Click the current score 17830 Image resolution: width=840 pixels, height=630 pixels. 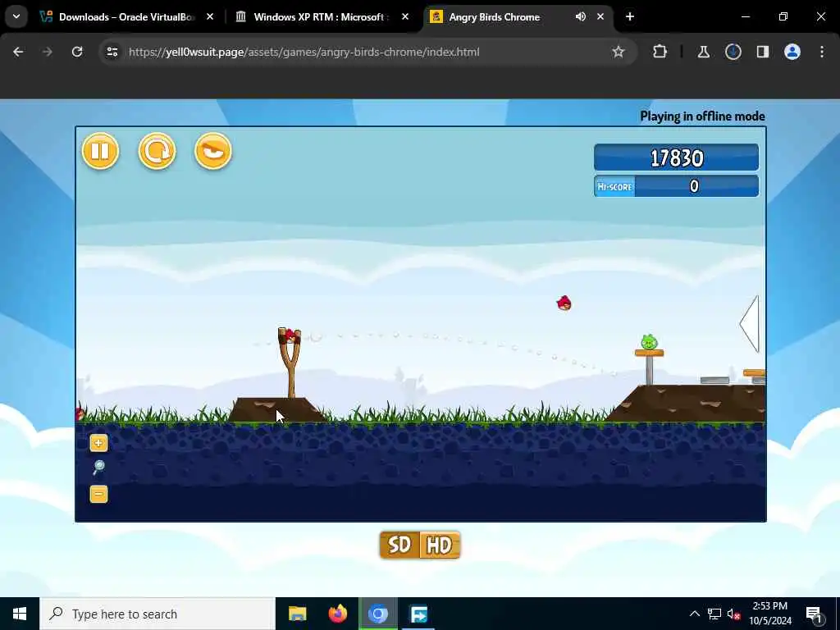676,157
